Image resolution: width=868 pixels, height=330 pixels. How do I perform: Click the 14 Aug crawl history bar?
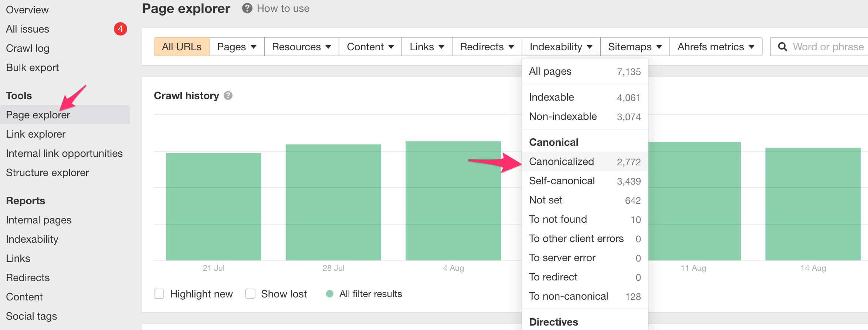pyautogui.click(x=813, y=204)
